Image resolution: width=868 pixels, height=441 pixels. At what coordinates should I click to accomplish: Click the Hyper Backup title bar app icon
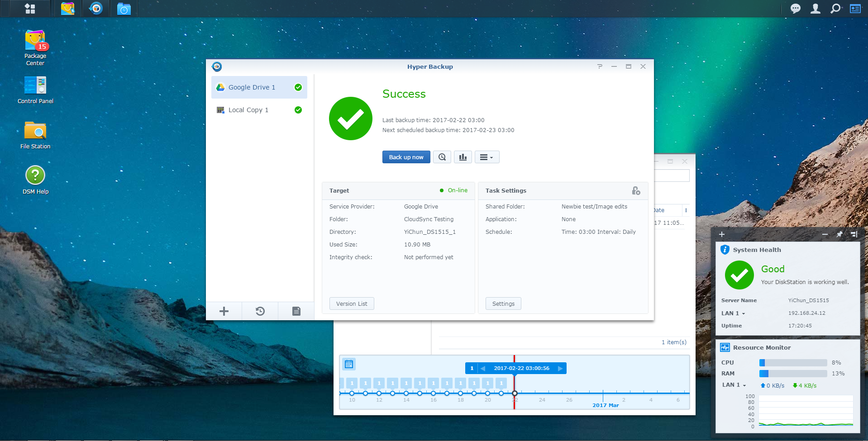click(217, 66)
